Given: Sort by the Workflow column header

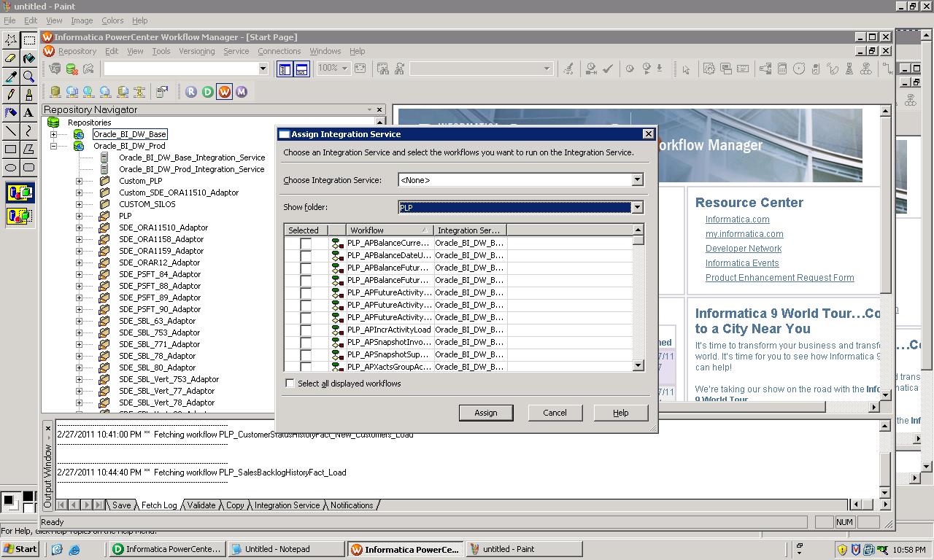Looking at the screenshot, I should click(x=390, y=230).
